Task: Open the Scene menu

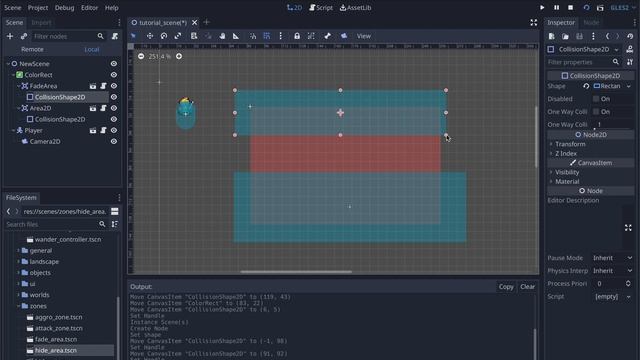Action: point(13,8)
